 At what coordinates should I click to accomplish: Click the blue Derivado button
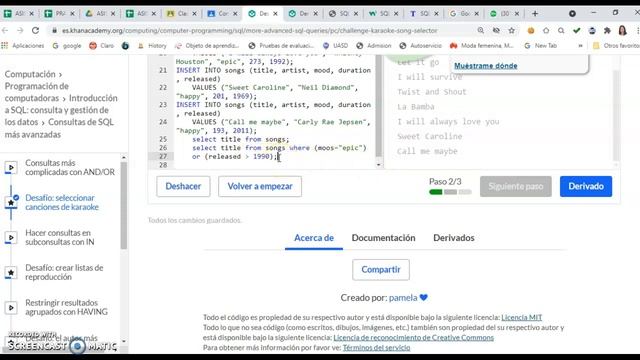tap(586, 187)
